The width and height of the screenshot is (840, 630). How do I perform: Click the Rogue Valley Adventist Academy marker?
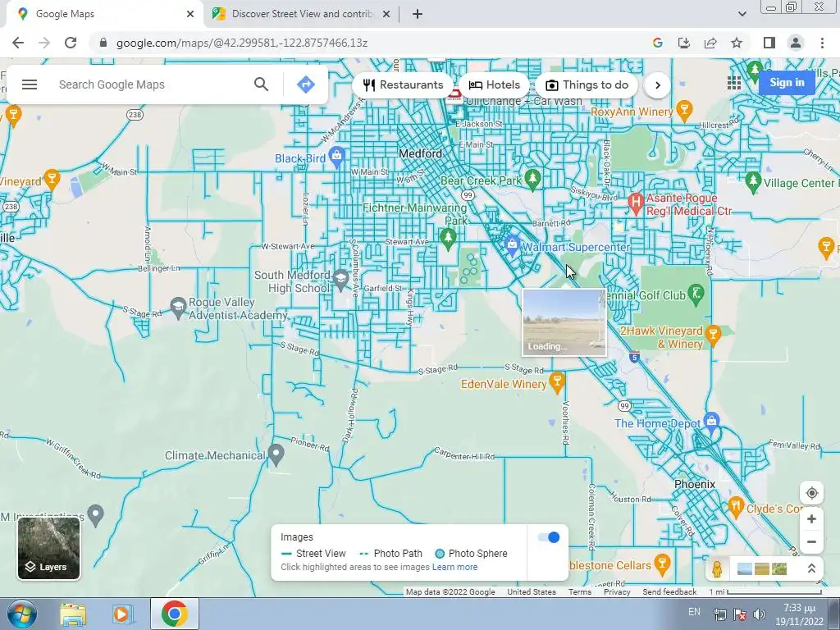click(x=178, y=308)
